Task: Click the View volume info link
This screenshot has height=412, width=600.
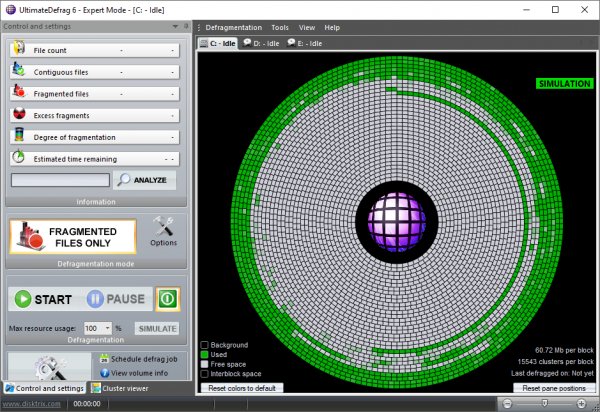Action: (x=139, y=373)
